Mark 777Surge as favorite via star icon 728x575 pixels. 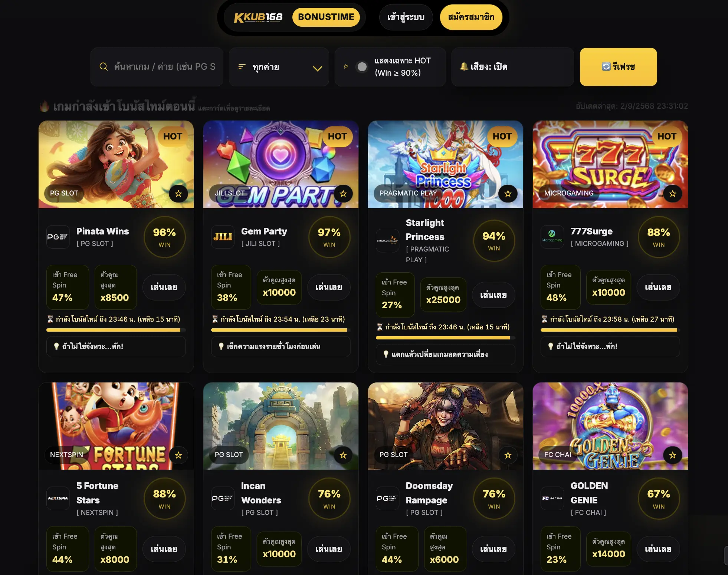point(673,194)
